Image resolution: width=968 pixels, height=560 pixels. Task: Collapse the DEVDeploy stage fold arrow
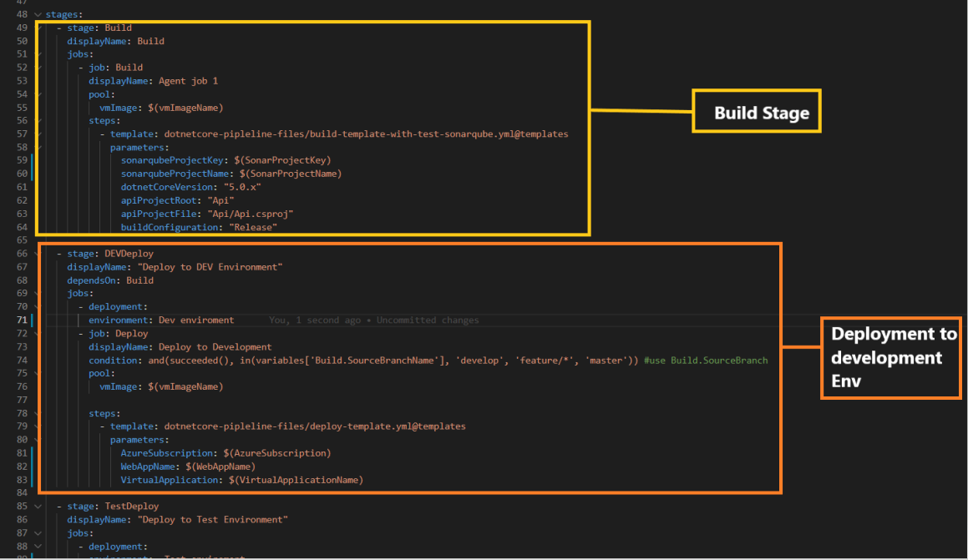tap(37, 253)
